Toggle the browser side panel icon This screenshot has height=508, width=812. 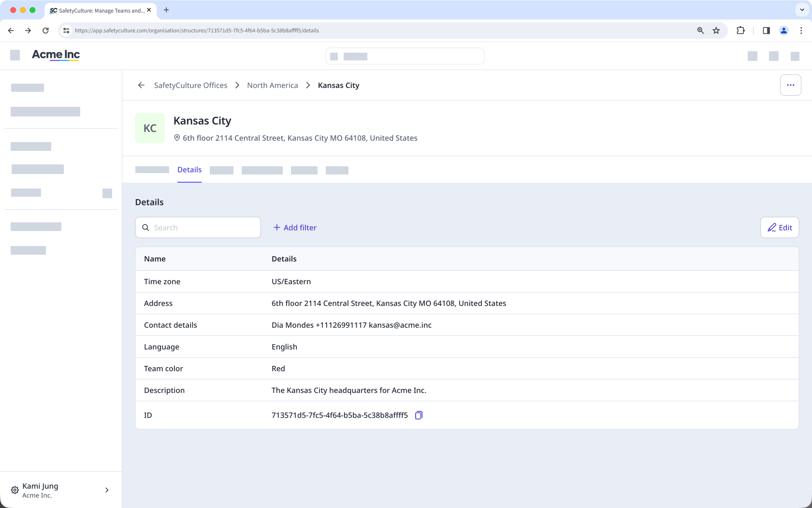point(766,30)
